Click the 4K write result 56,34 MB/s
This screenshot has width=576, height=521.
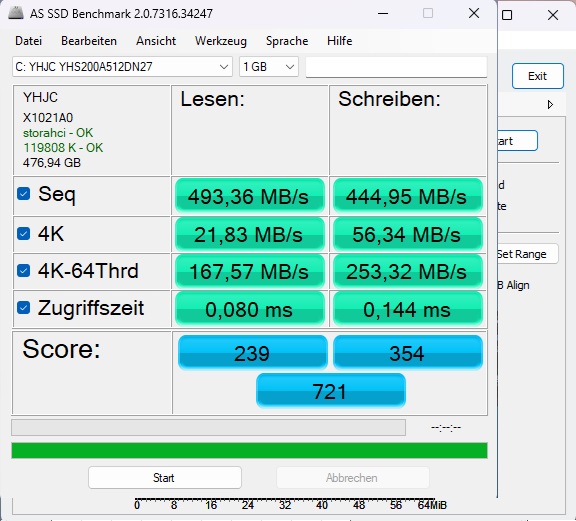coord(408,234)
